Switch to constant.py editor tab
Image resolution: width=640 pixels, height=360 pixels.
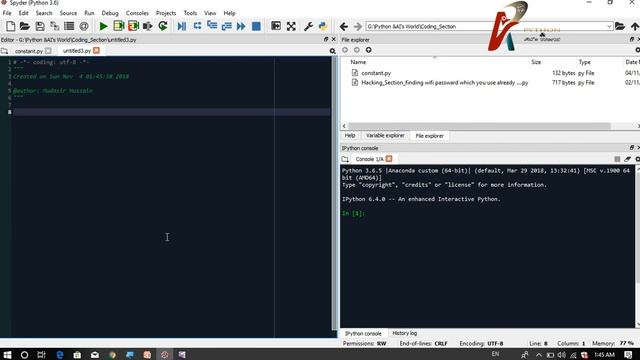(x=29, y=51)
